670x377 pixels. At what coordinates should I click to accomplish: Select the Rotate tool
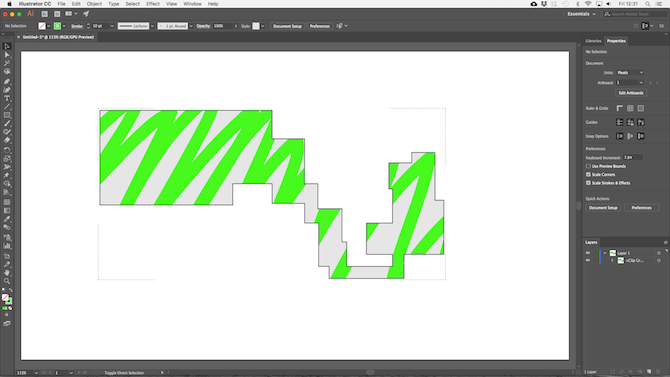(7, 150)
